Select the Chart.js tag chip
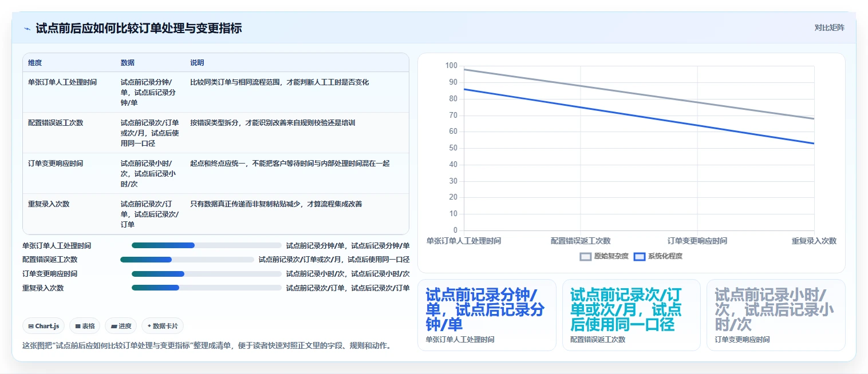Viewport: 868px width, 374px height. (44, 326)
